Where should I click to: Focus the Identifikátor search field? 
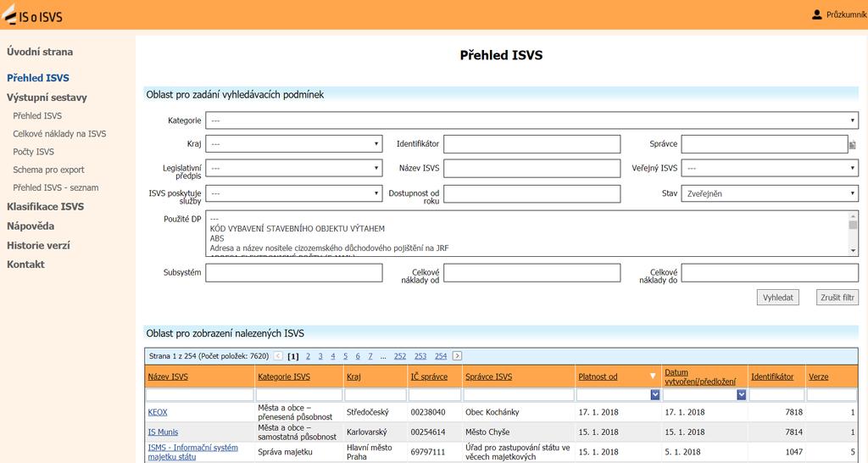tap(532, 144)
